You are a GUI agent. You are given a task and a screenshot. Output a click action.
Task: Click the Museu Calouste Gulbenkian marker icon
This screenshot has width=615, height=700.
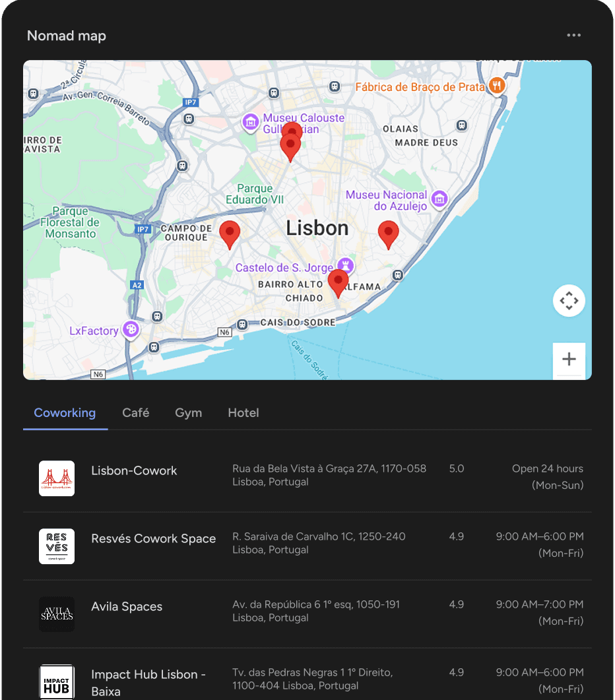[x=250, y=122]
